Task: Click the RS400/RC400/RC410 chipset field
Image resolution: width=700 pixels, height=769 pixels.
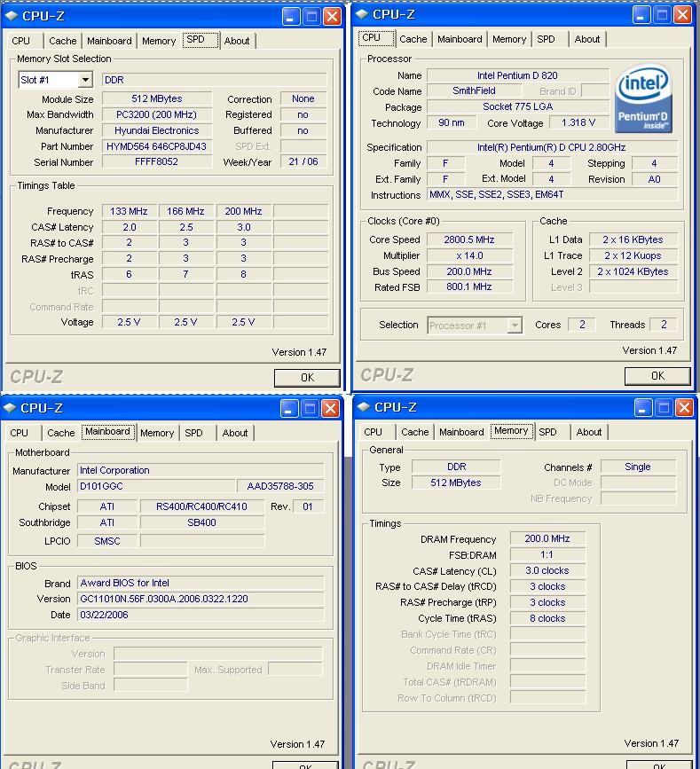Action: coord(201,506)
